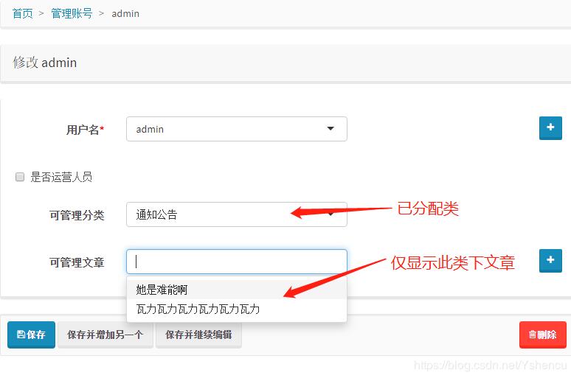The width and height of the screenshot is (571, 392).
Task: Click the 首页 breadcrumb link
Action: click(x=23, y=13)
